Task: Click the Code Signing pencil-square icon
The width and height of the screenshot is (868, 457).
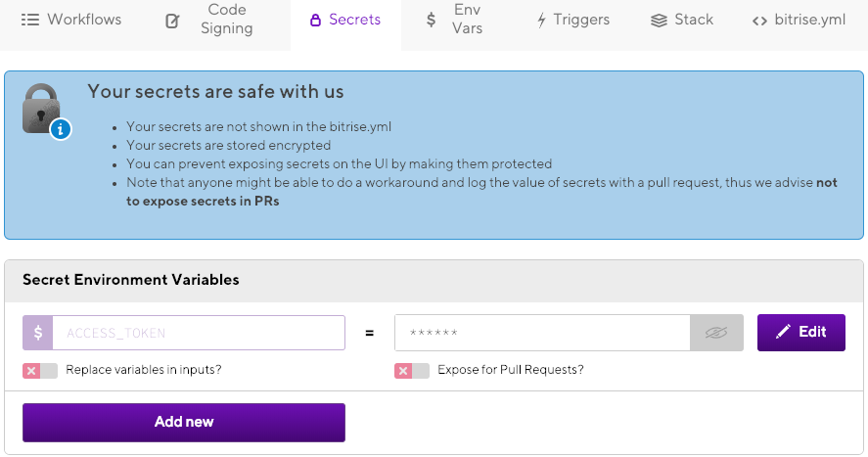Action: pyautogui.click(x=173, y=20)
